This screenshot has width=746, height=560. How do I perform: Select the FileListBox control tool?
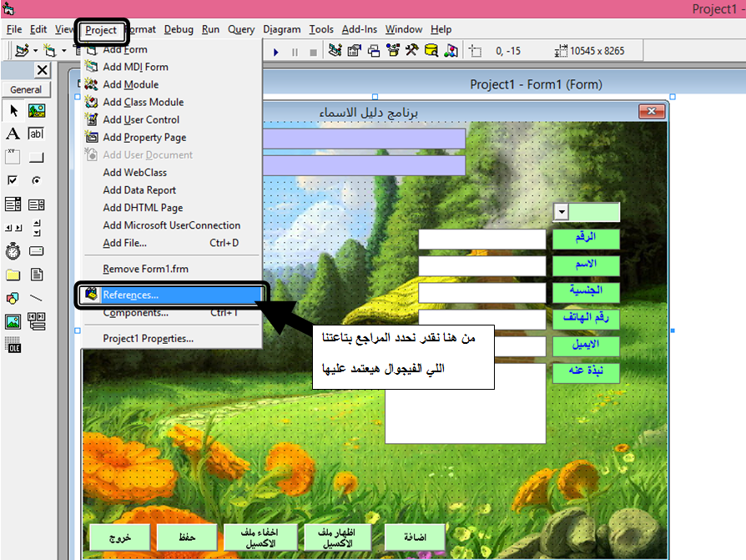(37, 275)
